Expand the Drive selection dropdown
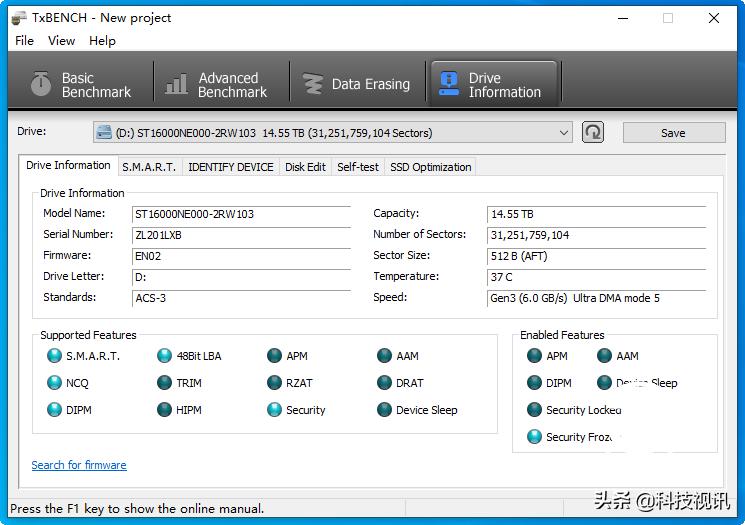The image size is (745, 525). click(x=564, y=133)
